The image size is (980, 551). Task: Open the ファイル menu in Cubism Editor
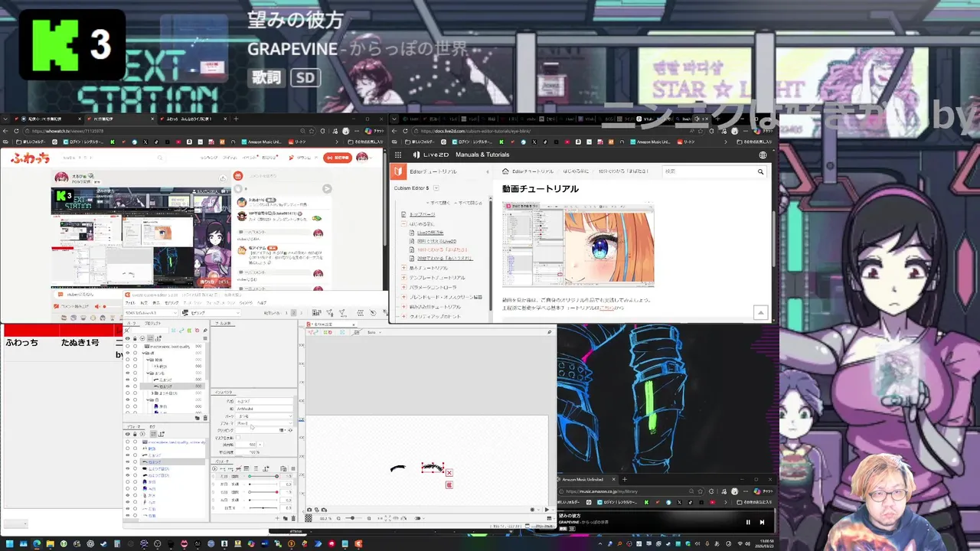tap(130, 303)
